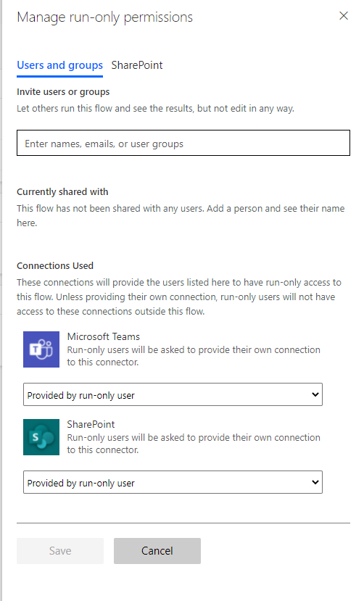The height and width of the screenshot is (601, 364).
Task: Click the Currently shared with heading
Action: (62, 191)
